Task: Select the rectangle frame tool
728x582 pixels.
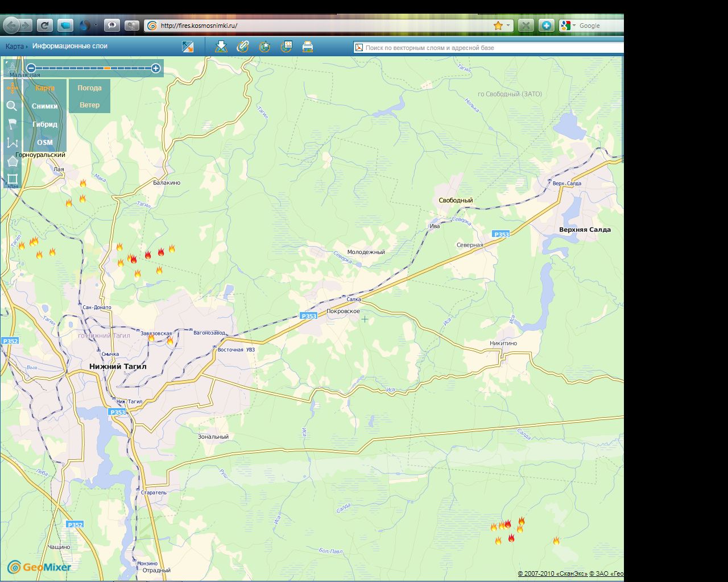Action: (12, 179)
